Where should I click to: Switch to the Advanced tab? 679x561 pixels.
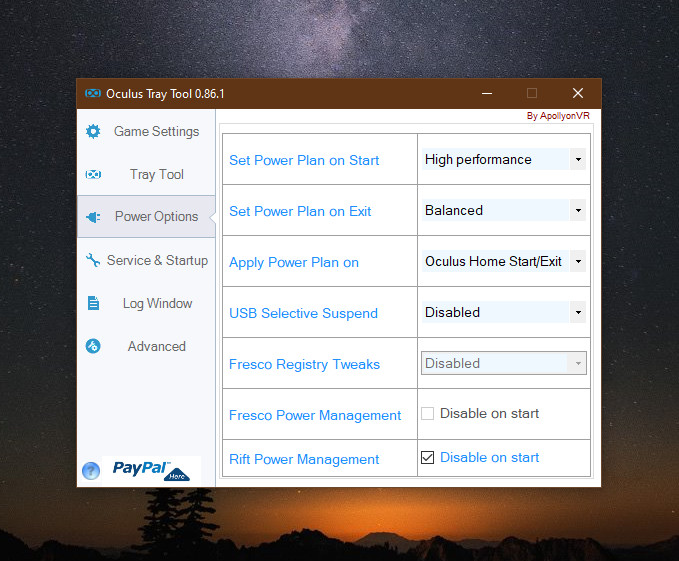[x=146, y=346]
